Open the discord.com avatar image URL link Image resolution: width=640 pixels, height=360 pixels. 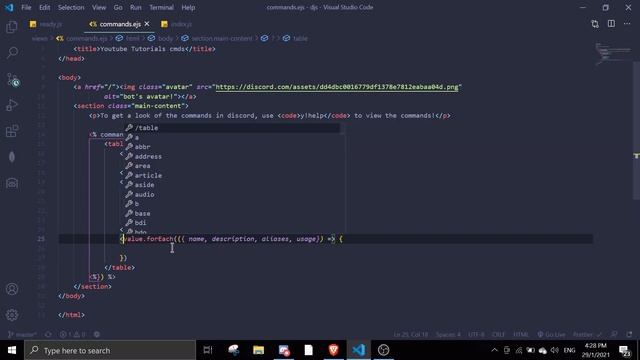coord(337,87)
